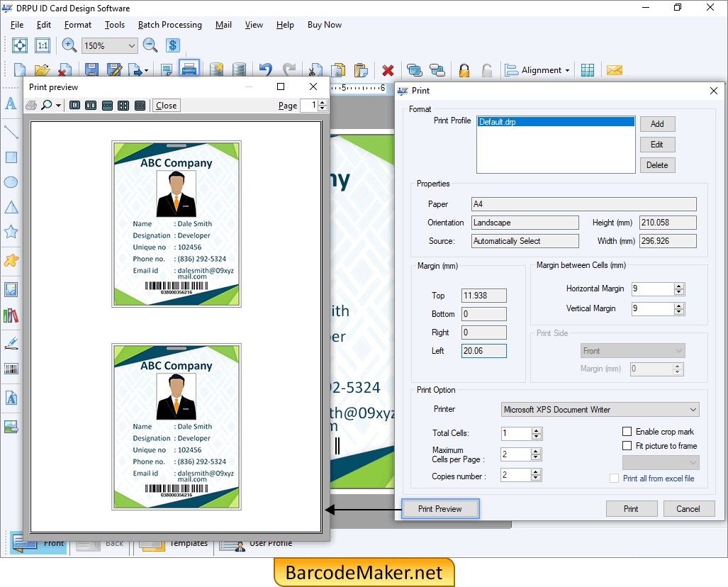Click Close in Print preview toolbar
Viewport: 728px width, 587px height.
(166, 106)
